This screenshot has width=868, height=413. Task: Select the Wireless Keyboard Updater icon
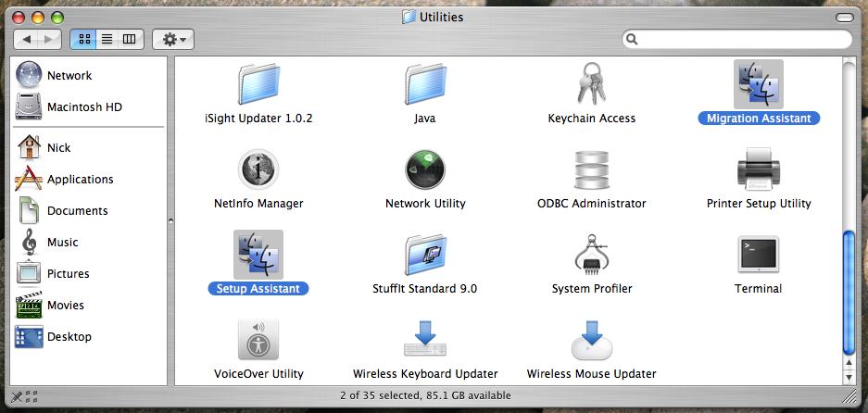point(425,338)
